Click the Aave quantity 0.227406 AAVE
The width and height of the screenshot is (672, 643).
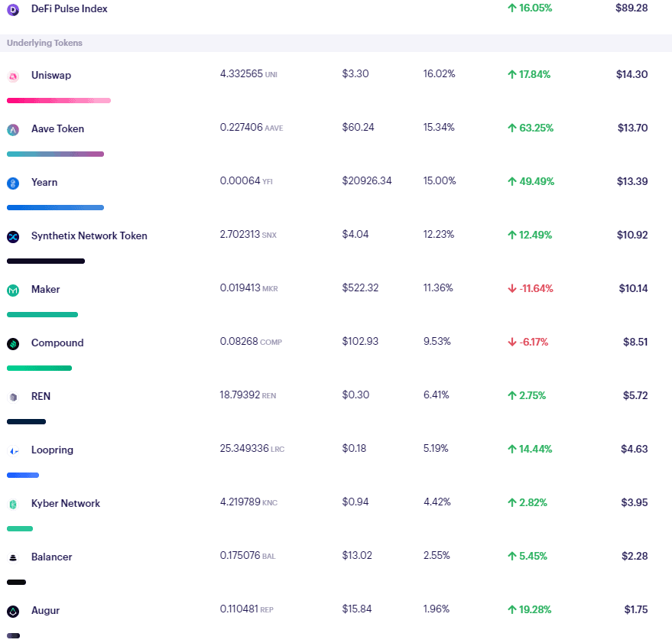[252, 128]
